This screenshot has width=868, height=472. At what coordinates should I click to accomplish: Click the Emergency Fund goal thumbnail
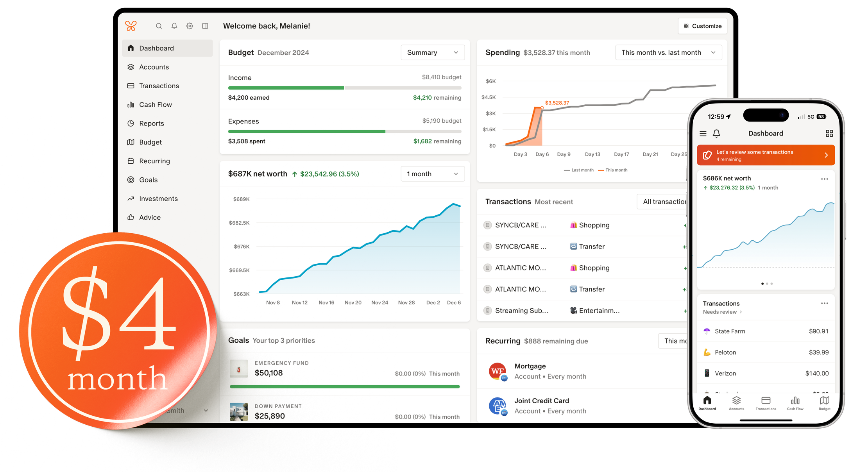click(x=239, y=369)
